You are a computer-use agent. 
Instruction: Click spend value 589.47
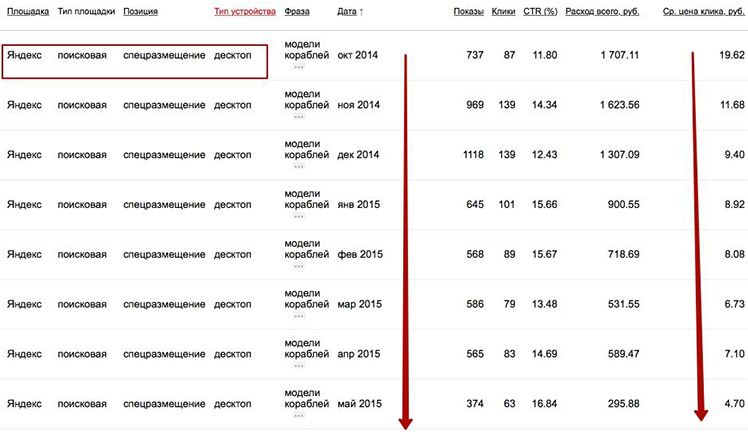(623, 354)
